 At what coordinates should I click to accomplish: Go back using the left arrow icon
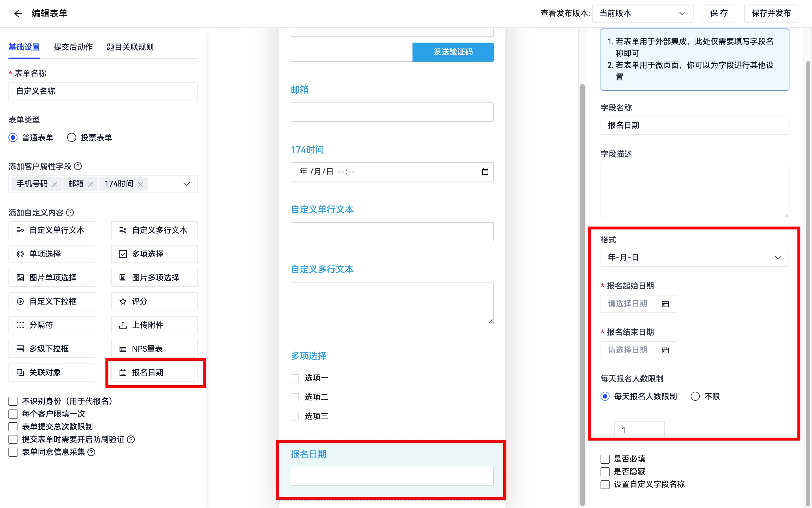pyautogui.click(x=18, y=14)
